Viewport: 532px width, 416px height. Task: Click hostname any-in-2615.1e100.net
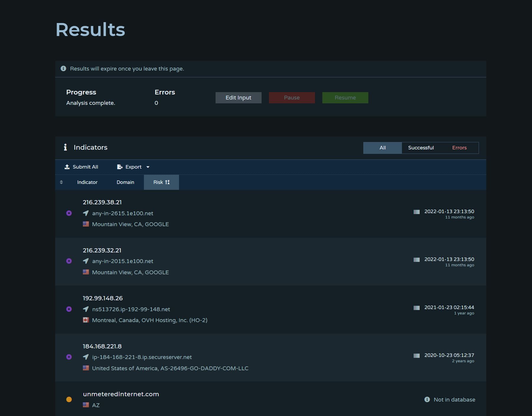coord(123,213)
